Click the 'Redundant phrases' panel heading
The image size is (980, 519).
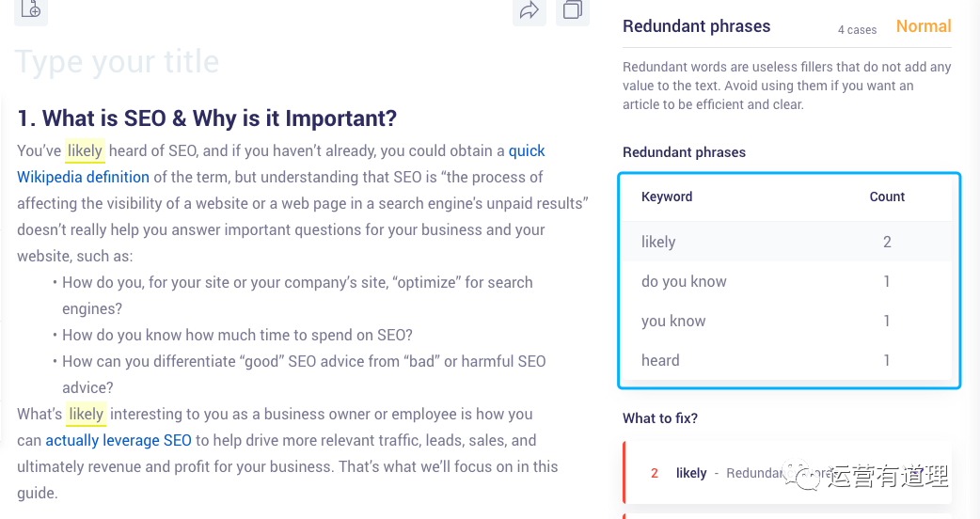click(696, 26)
